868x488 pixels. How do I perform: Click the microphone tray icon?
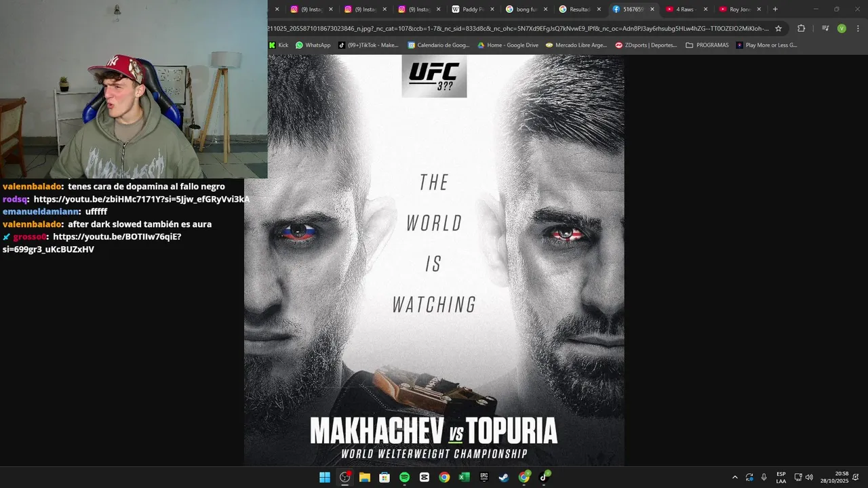764,477
